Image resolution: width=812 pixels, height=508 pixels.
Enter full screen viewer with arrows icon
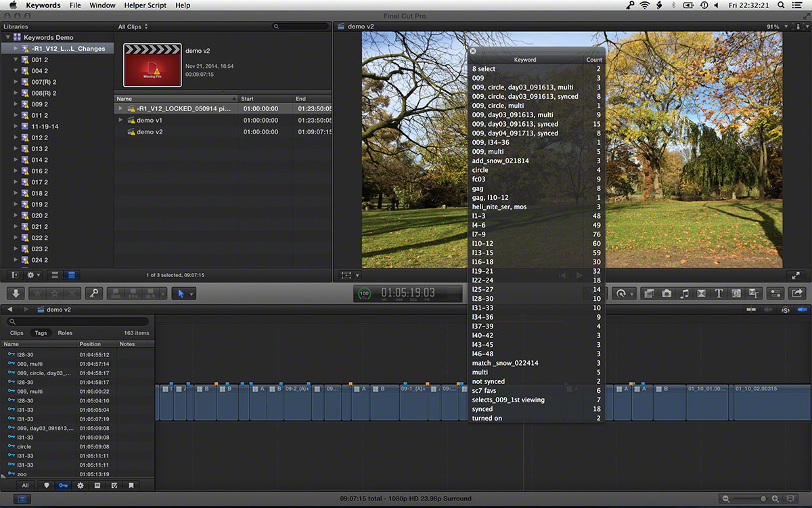[796, 276]
